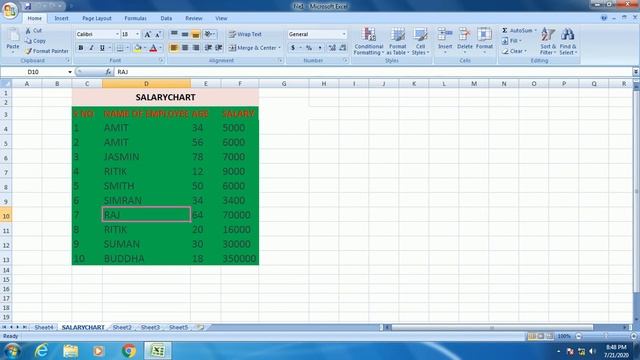Open the Fill dropdown

(512, 41)
